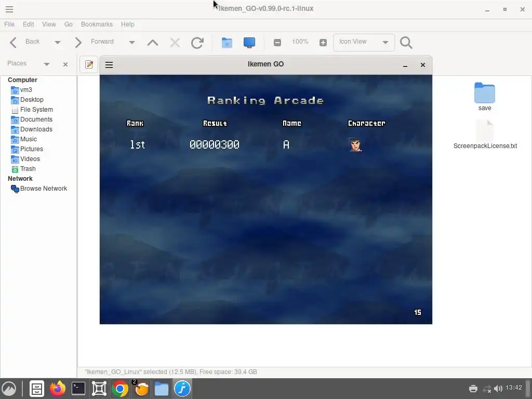Open the search magnifier icon
The image size is (532, 399).
(x=406, y=43)
